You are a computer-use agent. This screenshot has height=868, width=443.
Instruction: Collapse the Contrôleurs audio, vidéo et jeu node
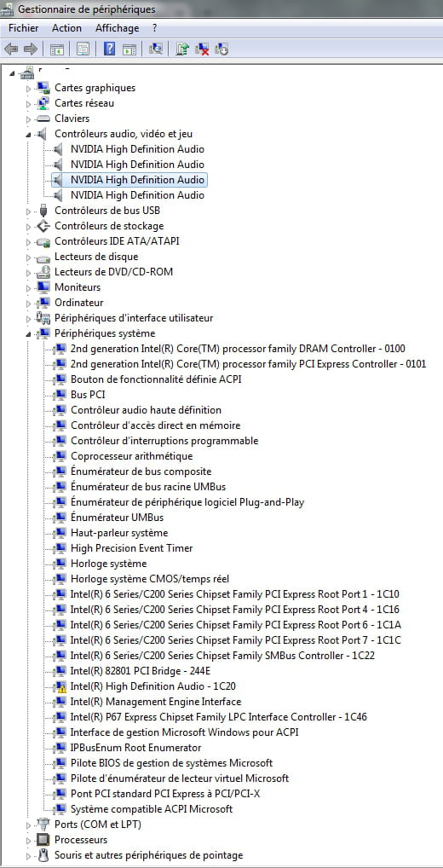pos(28,134)
